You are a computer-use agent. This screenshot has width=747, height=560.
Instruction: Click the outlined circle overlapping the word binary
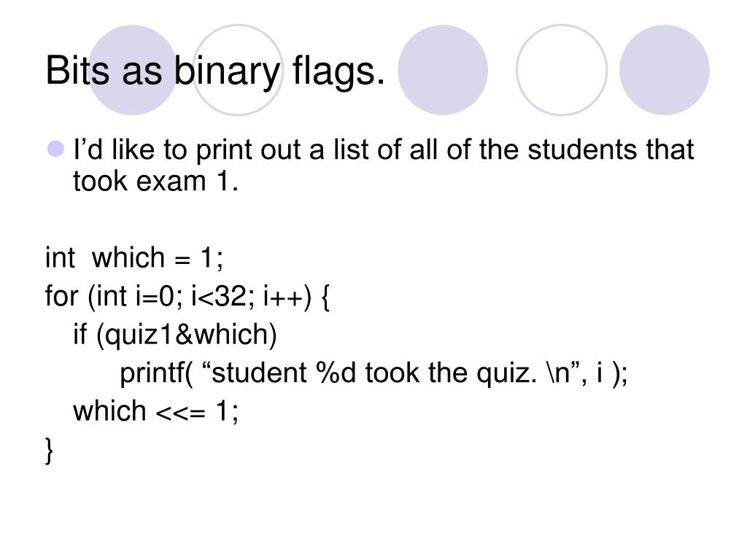(238, 70)
